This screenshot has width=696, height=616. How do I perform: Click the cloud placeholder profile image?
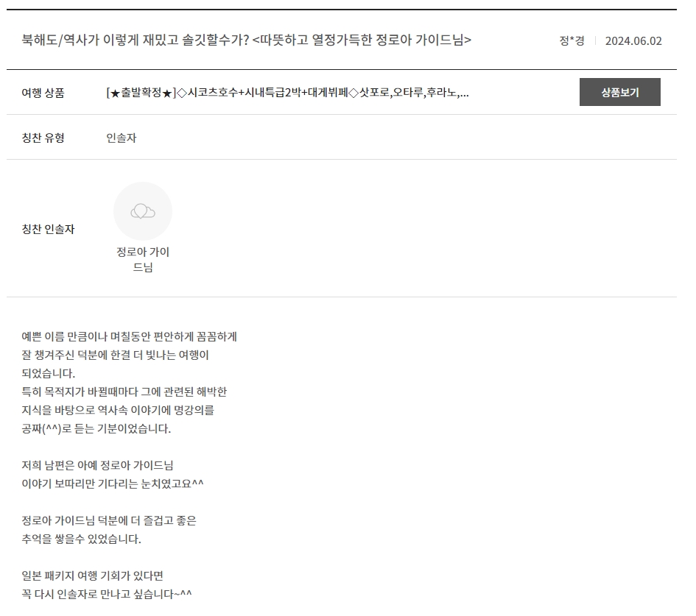coord(143,211)
